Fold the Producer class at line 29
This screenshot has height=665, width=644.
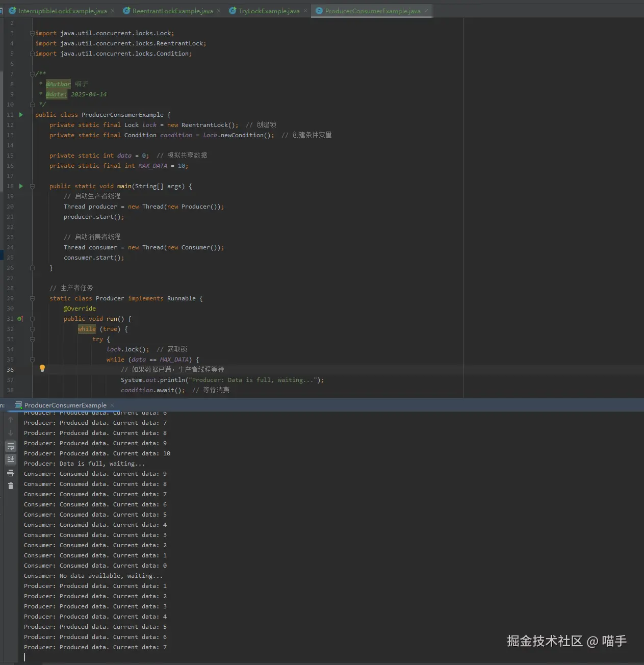point(32,298)
